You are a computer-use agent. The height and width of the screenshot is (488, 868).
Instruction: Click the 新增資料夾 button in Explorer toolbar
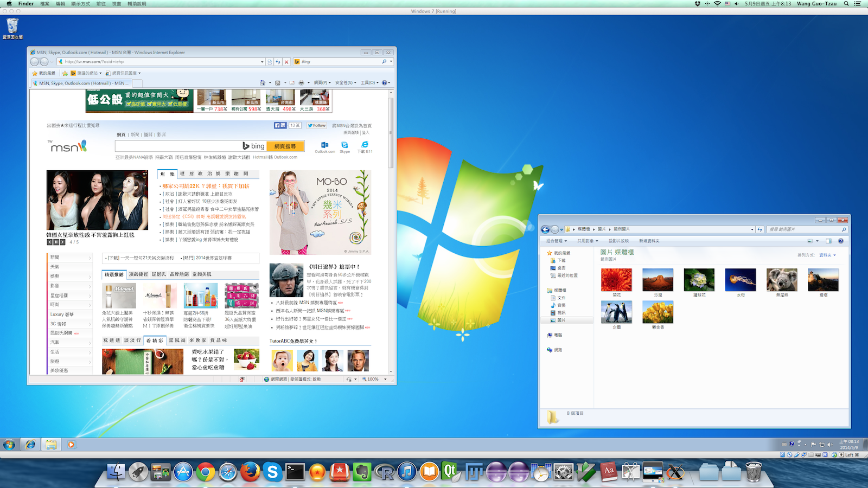click(649, 240)
